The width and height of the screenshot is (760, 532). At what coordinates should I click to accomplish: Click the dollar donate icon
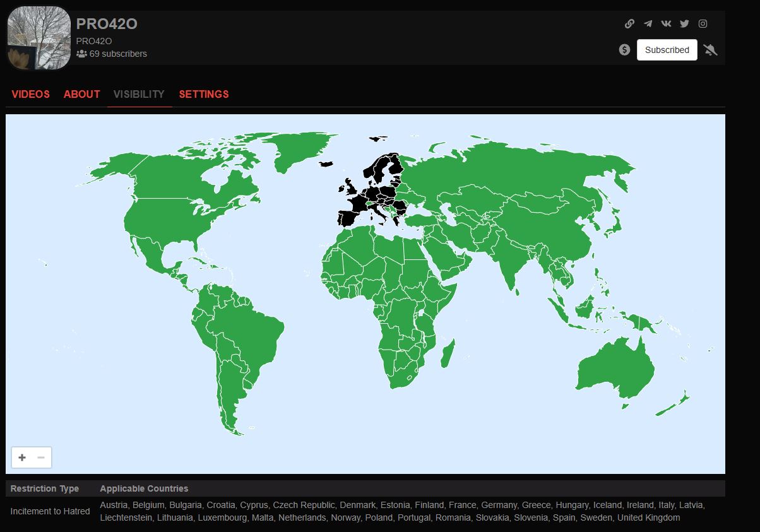pos(624,50)
